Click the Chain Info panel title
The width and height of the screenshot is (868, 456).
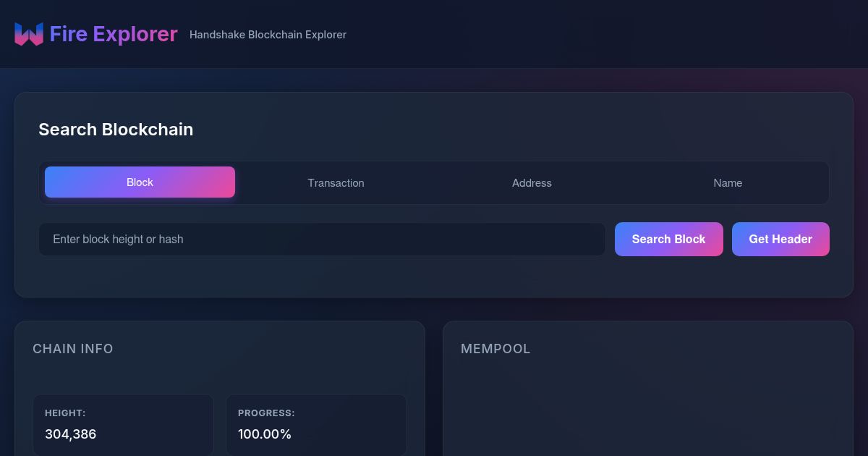pos(73,349)
